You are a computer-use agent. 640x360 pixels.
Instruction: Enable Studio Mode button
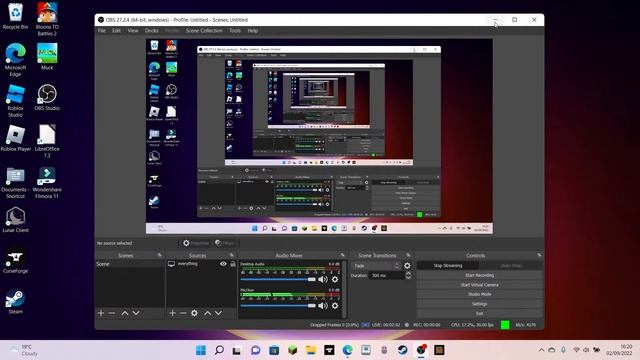click(480, 294)
